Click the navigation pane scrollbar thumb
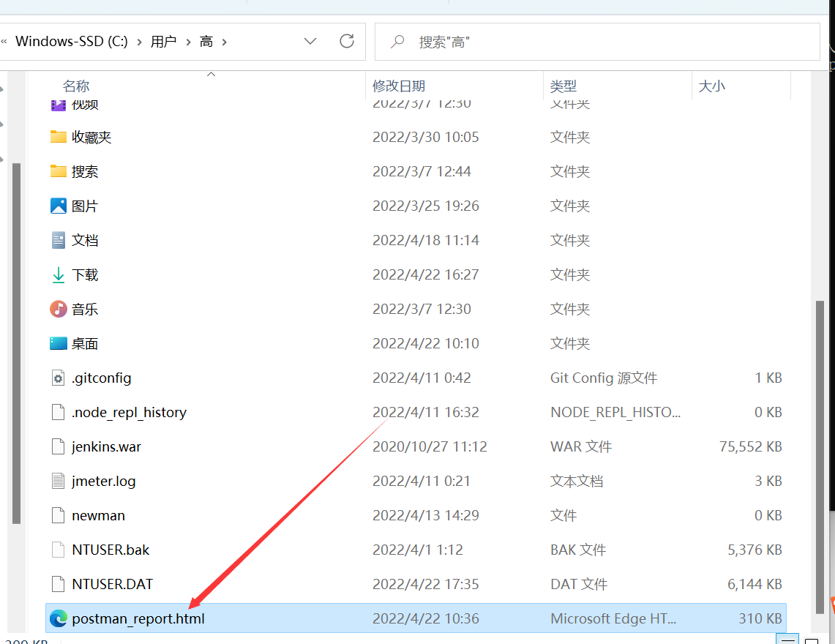Viewport: 835px width, 644px height. 17,343
